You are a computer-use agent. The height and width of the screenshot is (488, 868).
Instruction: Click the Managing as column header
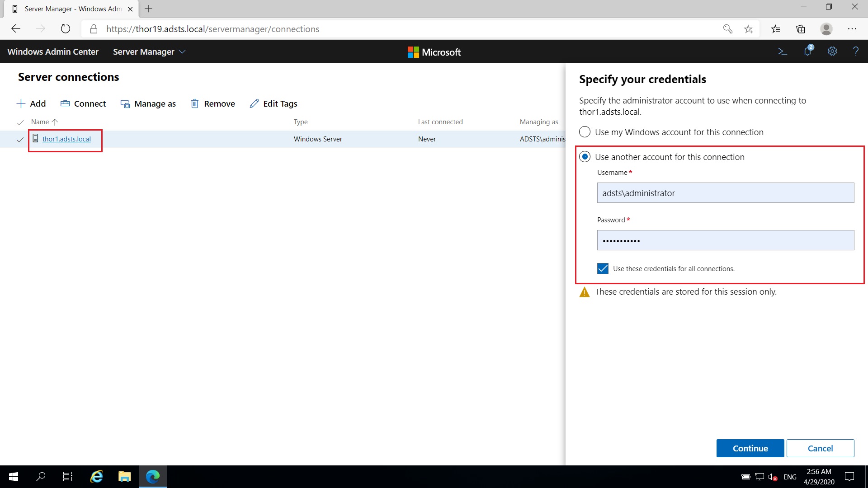tap(539, 122)
